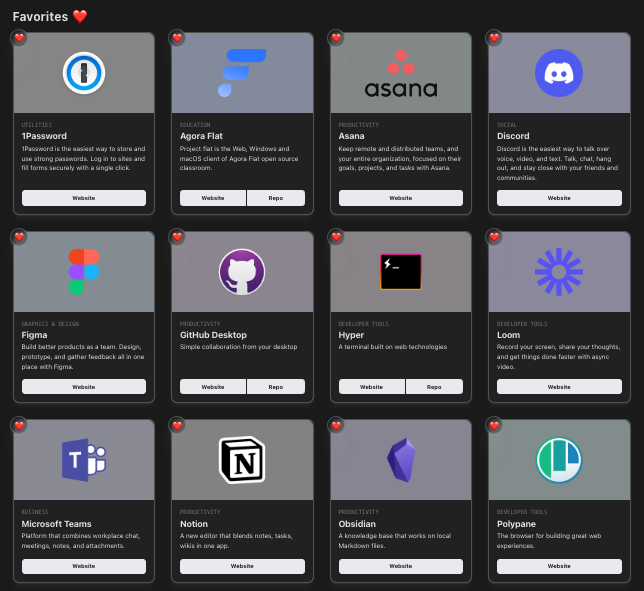Click the Discord logo icon
The image size is (644, 591).
(559, 73)
